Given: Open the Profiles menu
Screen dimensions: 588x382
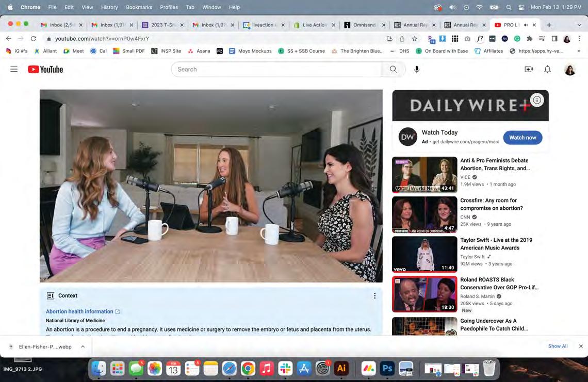Looking at the screenshot, I should [169, 7].
